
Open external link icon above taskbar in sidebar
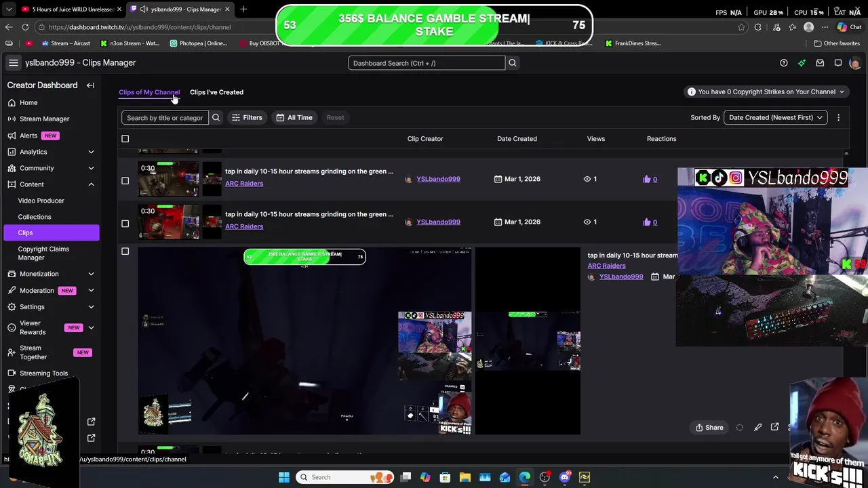point(92,438)
